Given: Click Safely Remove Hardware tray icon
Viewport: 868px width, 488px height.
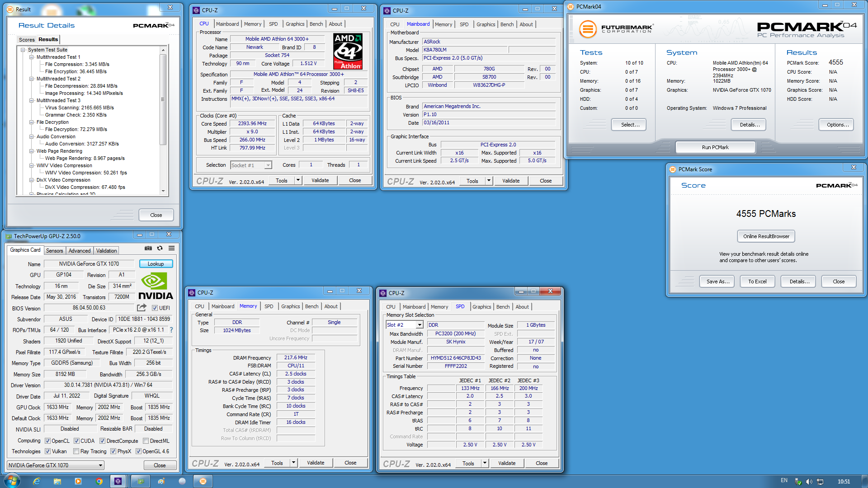Looking at the screenshot, I should coord(798,482).
